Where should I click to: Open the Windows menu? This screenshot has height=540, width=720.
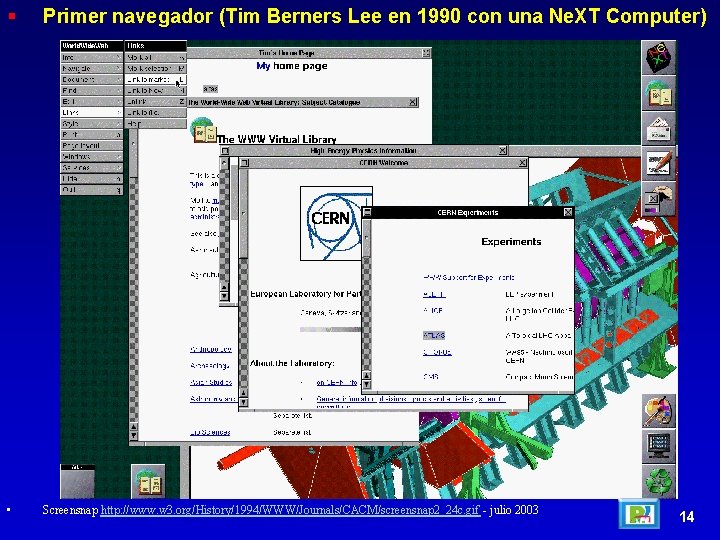coord(91,157)
